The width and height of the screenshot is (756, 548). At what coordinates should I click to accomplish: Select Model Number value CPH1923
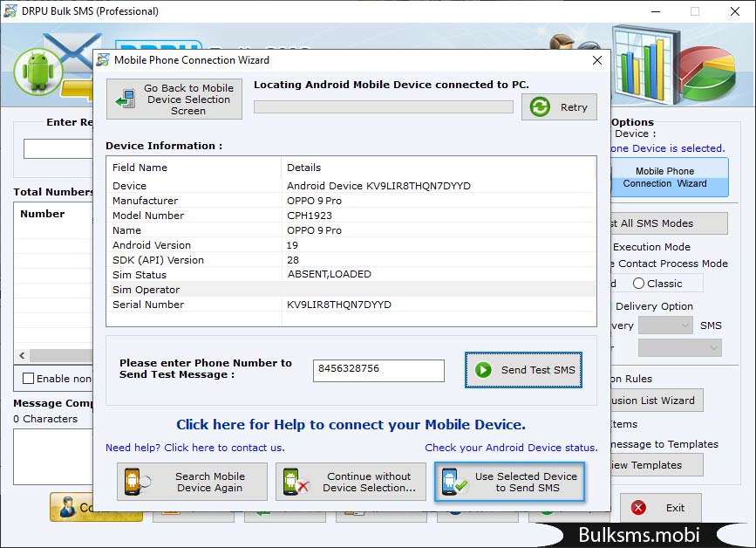(310, 216)
